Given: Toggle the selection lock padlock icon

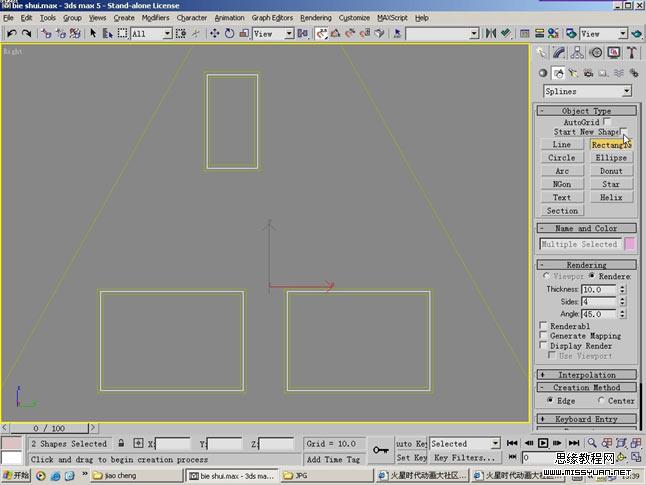Looking at the screenshot, I should (121, 443).
